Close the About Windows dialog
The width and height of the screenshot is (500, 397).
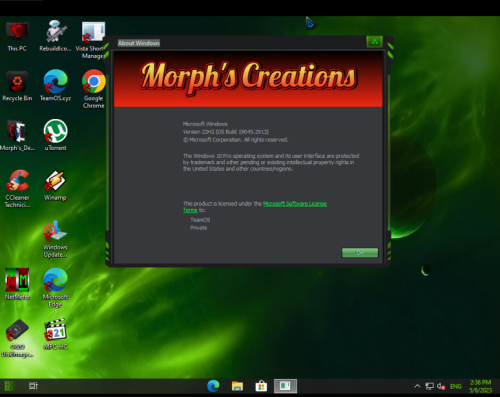374,42
